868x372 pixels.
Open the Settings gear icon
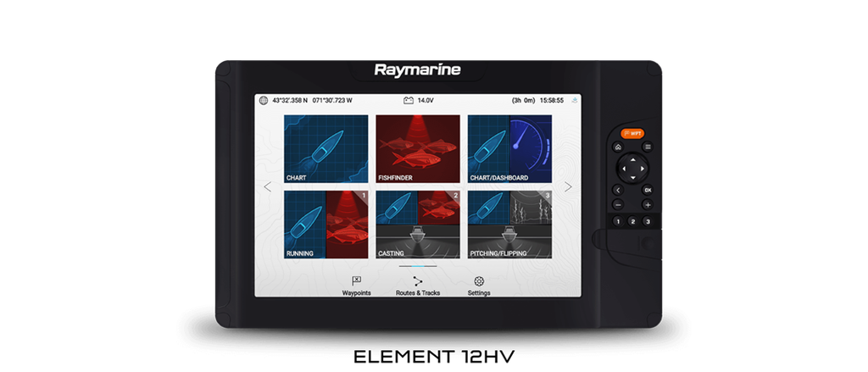click(x=479, y=281)
